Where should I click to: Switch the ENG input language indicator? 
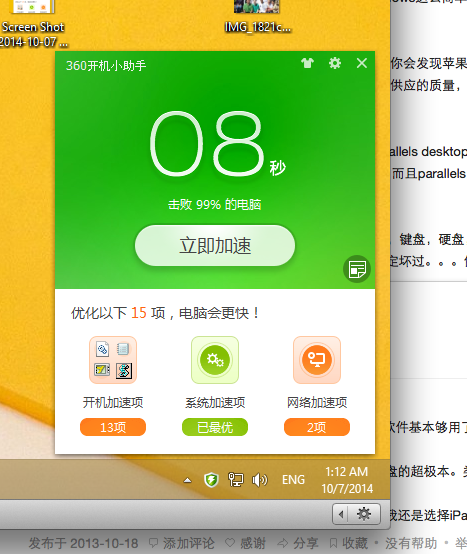point(293,480)
